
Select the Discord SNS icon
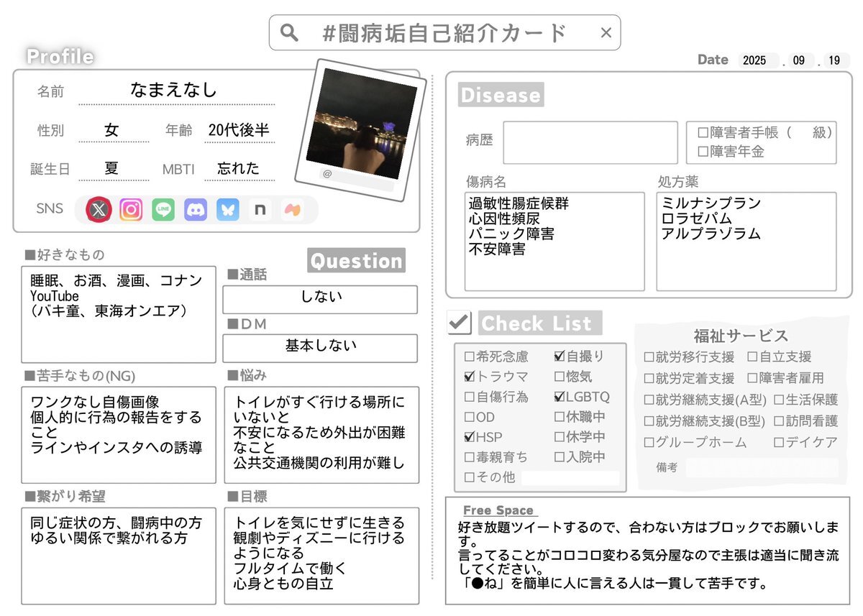point(196,210)
